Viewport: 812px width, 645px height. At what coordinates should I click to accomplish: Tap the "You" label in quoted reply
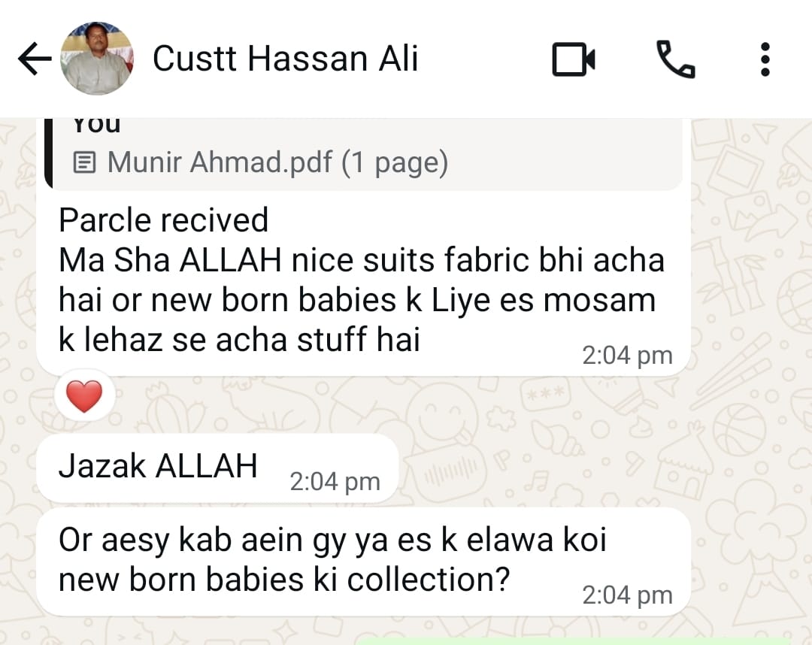click(96, 125)
